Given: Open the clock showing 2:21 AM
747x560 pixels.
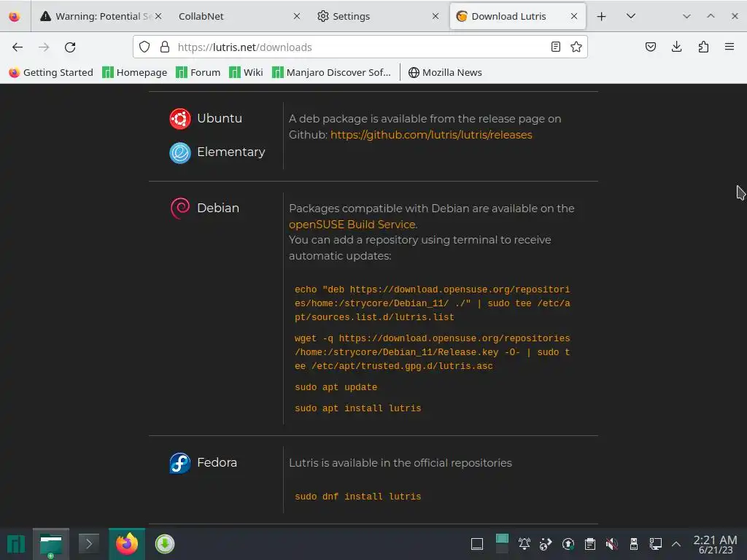Looking at the screenshot, I should click(x=715, y=544).
